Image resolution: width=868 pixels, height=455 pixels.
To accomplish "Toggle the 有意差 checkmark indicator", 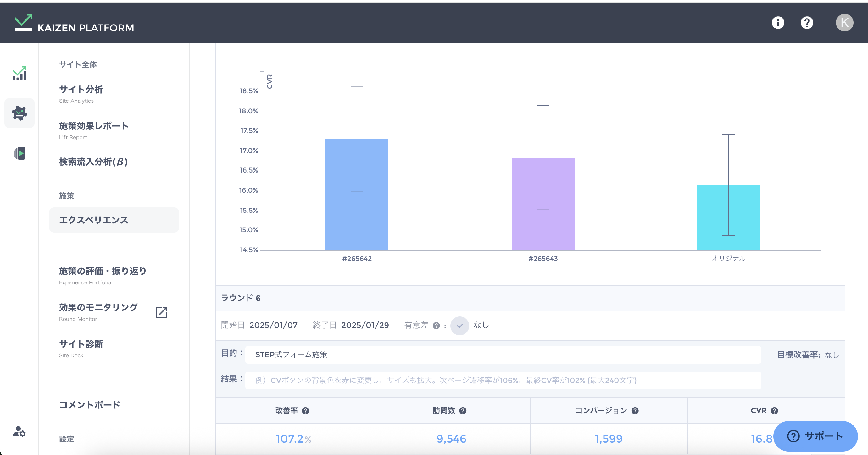I will [x=459, y=326].
